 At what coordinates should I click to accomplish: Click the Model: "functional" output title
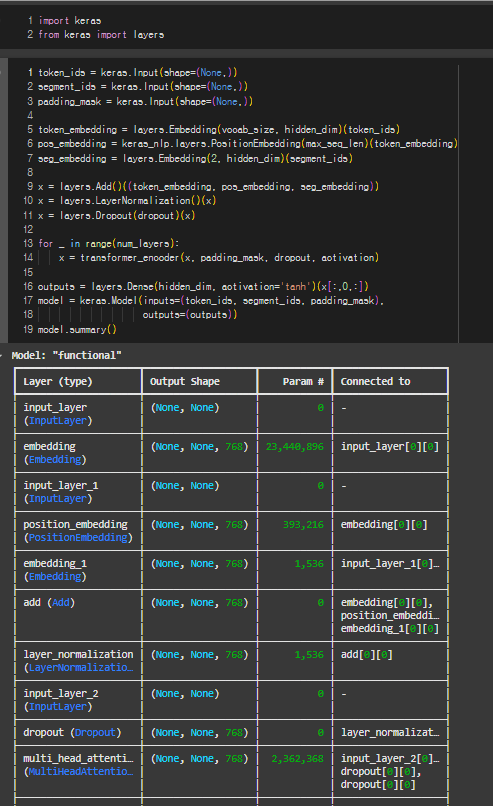pos(66,355)
